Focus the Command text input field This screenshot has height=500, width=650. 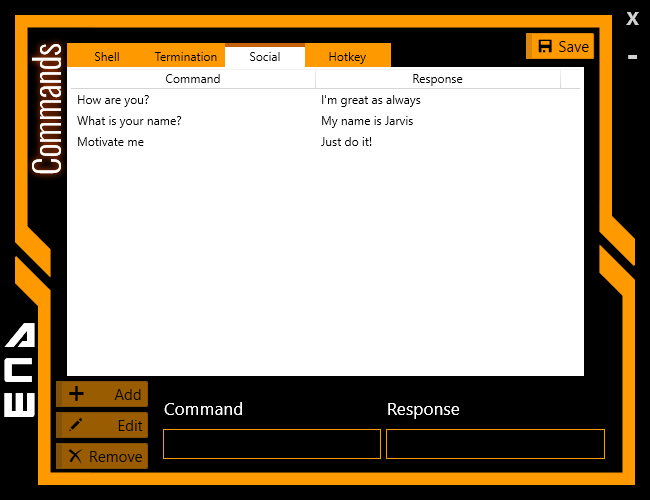[x=271, y=444]
